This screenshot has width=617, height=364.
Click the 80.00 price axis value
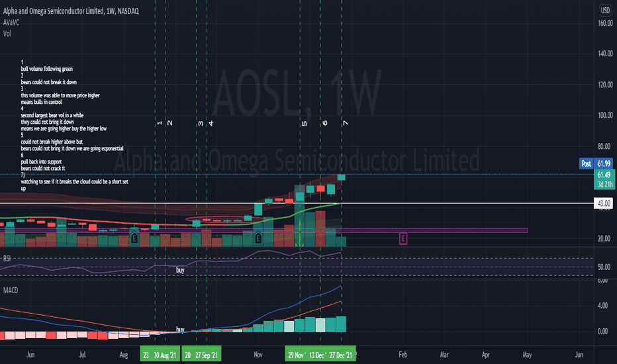pyautogui.click(x=604, y=146)
